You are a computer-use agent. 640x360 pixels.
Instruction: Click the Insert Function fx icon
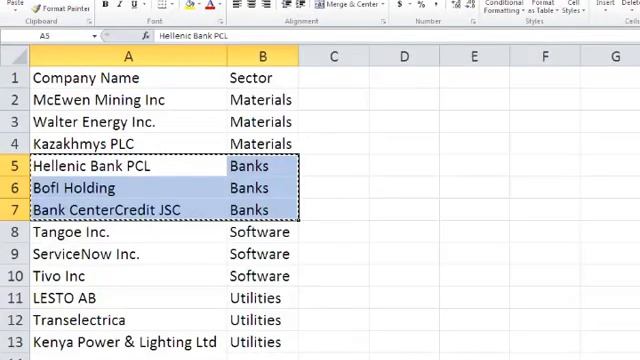(x=146, y=36)
